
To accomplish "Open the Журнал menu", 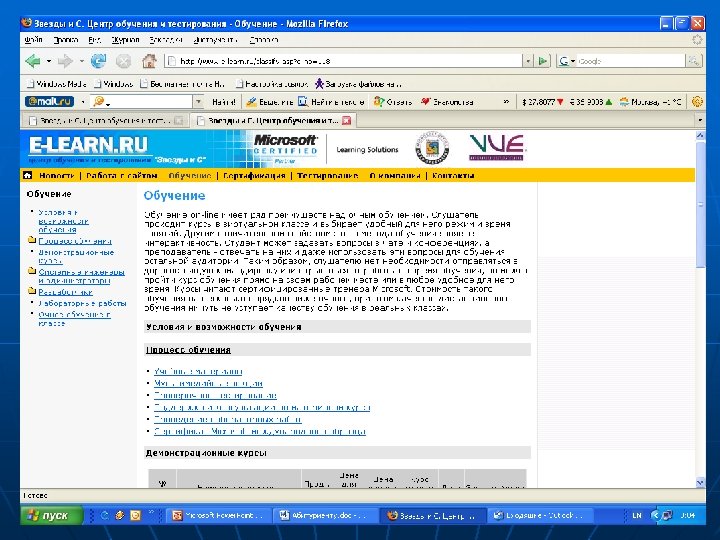I will tap(125, 40).
